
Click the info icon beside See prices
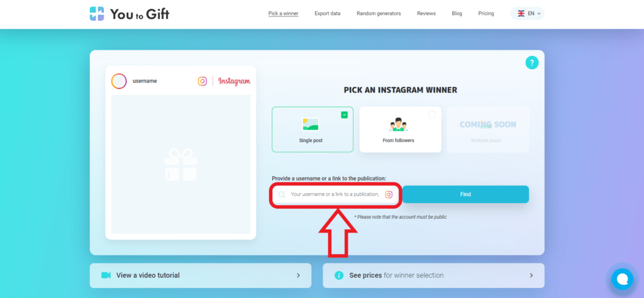coord(339,275)
